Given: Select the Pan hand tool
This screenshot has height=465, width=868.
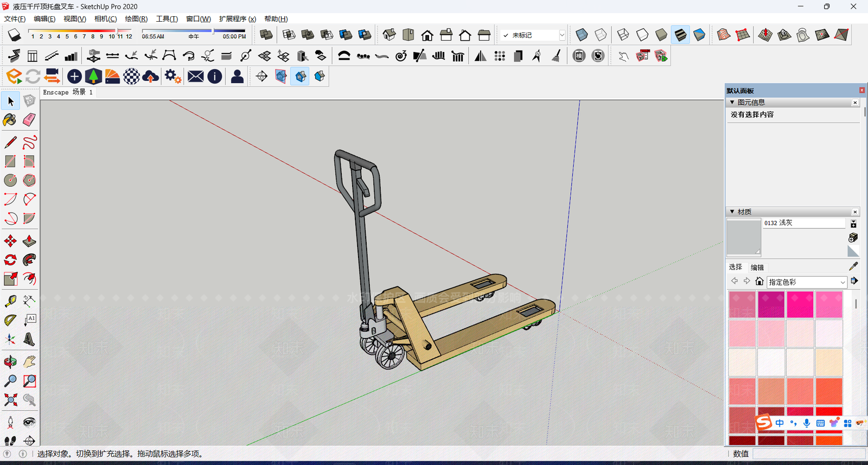Looking at the screenshot, I should click(x=29, y=361).
